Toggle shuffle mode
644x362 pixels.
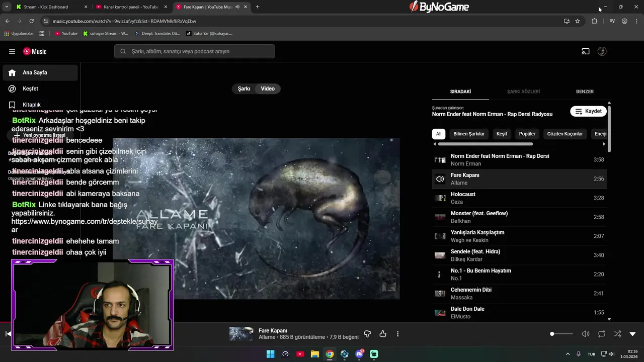pyautogui.click(x=617, y=334)
